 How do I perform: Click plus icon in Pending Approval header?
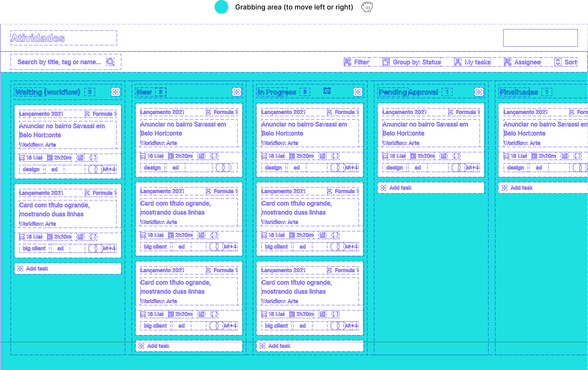click(479, 92)
